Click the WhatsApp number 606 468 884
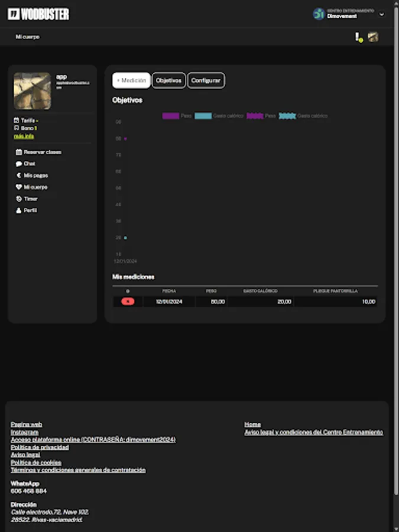 [28, 491]
